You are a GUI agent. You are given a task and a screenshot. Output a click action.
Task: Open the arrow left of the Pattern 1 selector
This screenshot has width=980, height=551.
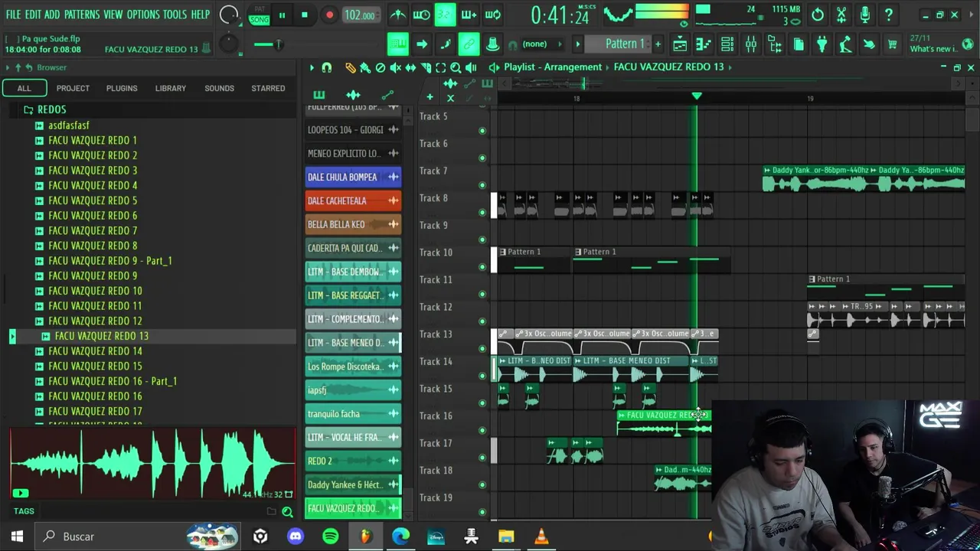[x=578, y=44]
